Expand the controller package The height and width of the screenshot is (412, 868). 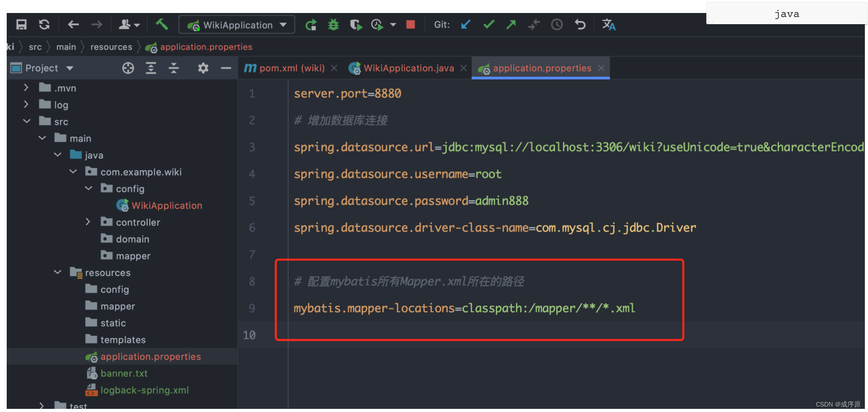tap(88, 222)
